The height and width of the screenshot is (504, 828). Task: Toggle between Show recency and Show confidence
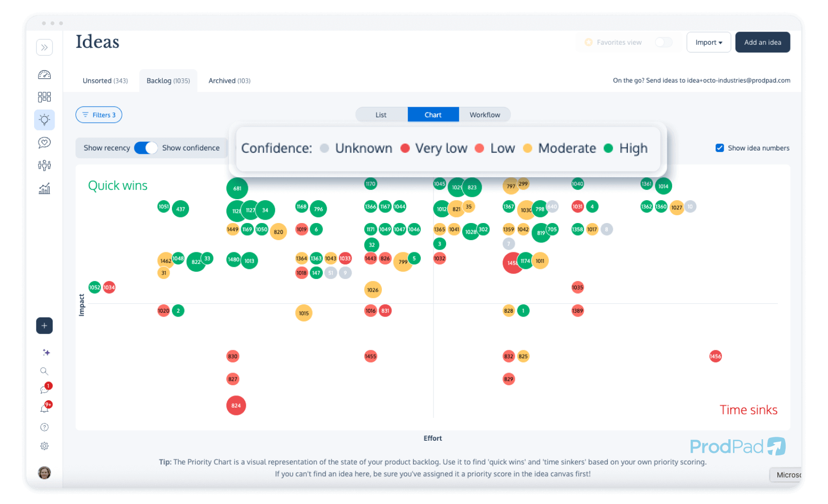[145, 148]
